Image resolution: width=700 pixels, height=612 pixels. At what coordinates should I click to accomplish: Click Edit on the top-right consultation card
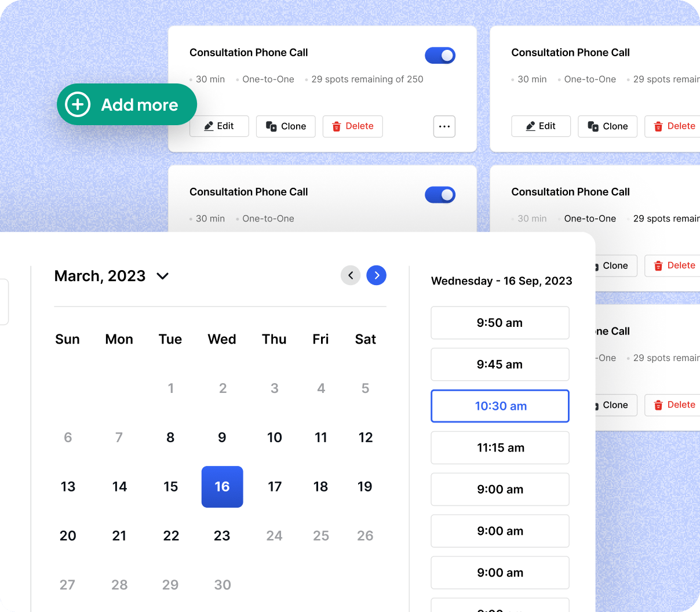[x=541, y=126]
